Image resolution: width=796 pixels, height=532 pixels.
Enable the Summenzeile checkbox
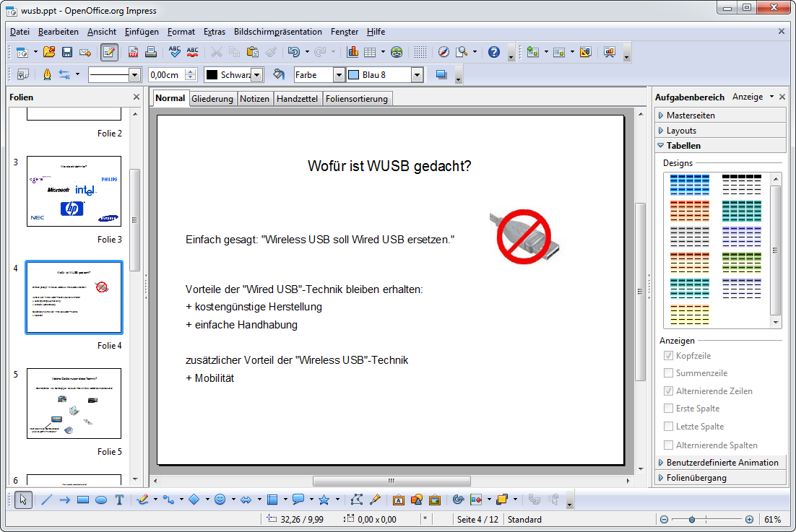click(668, 372)
